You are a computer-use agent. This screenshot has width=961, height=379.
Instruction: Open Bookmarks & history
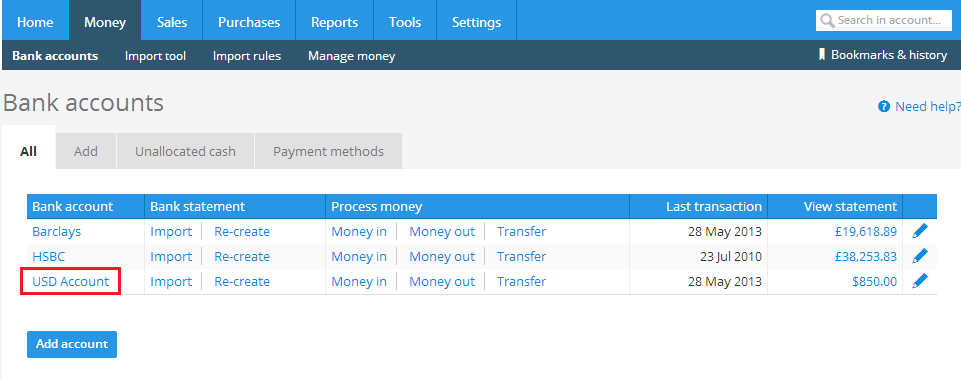coord(889,55)
